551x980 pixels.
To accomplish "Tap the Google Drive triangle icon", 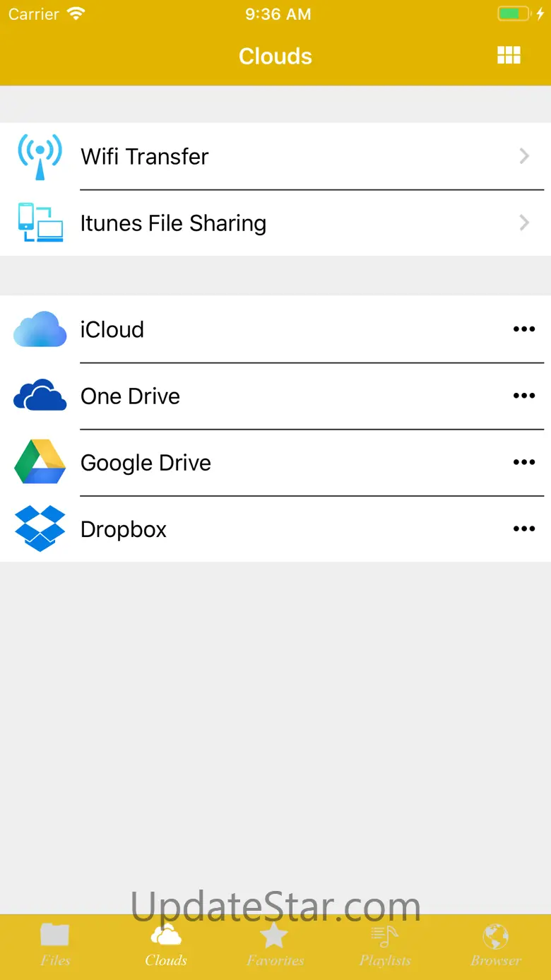I will click(x=40, y=462).
